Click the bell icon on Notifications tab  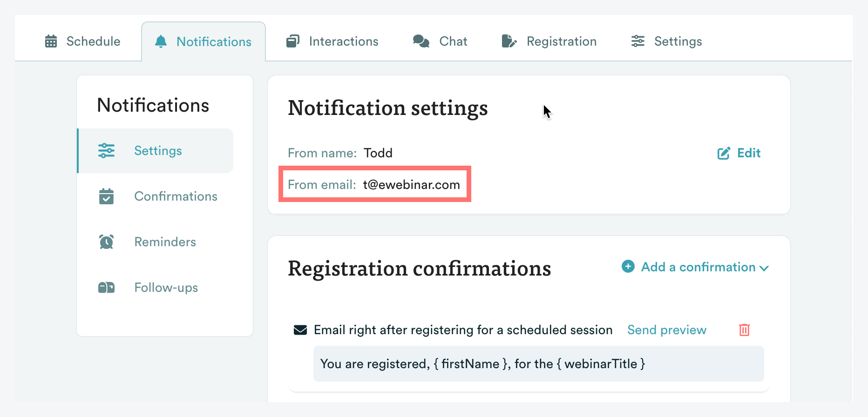tap(161, 41)
